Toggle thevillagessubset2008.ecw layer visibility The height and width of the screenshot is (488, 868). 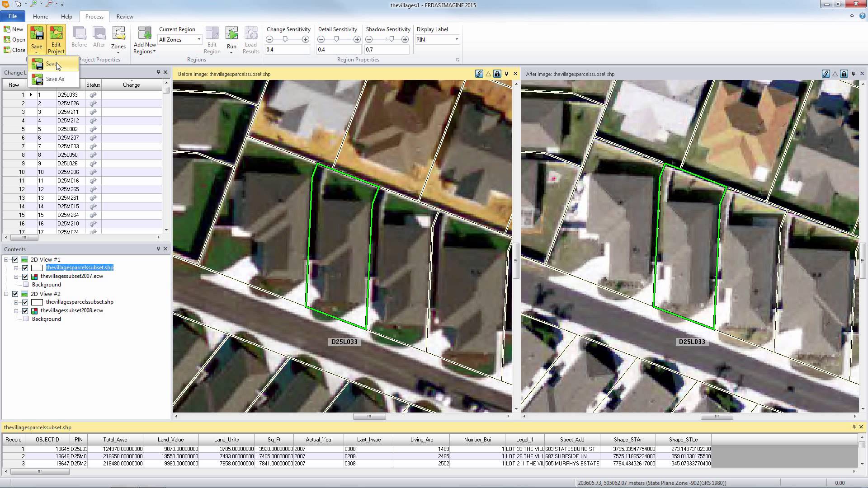25,311
